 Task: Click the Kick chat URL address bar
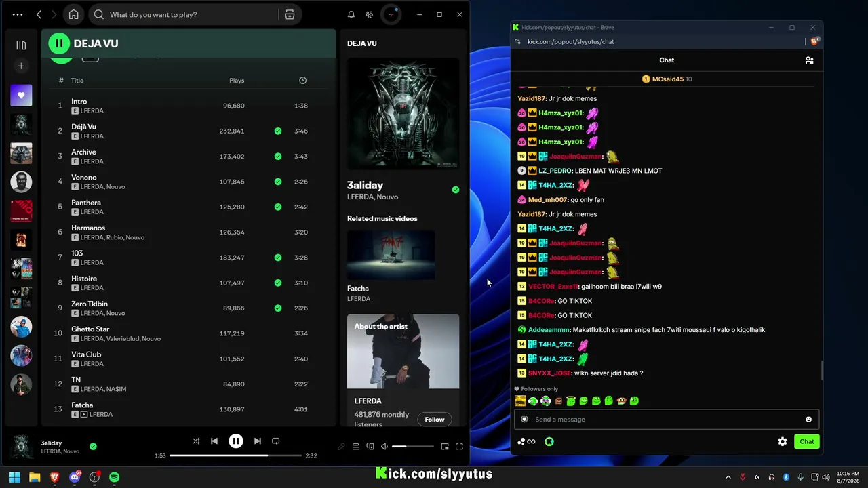click(x=570, y=41)
